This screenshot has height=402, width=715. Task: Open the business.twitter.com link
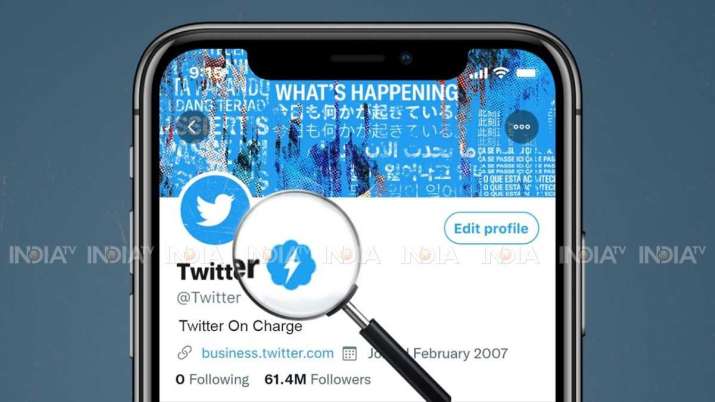(x=268, y=353)
